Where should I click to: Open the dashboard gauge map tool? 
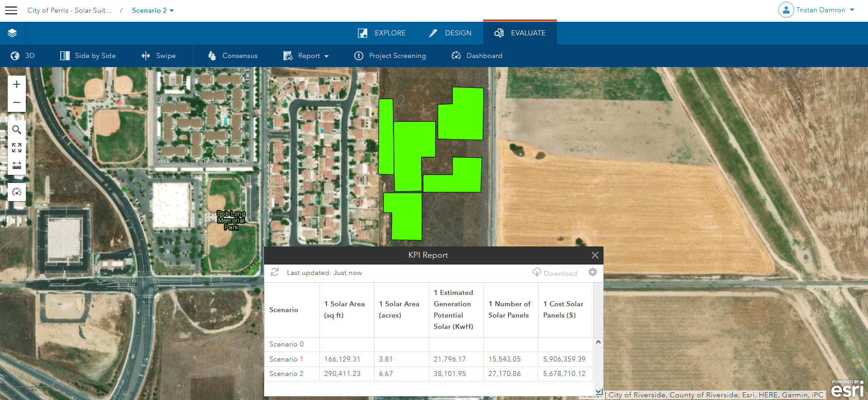17,192
